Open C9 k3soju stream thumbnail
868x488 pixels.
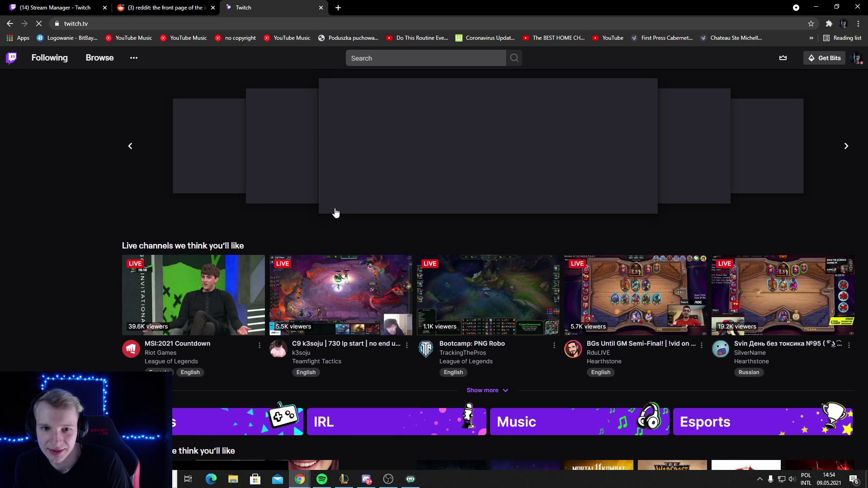coord(341,295)
